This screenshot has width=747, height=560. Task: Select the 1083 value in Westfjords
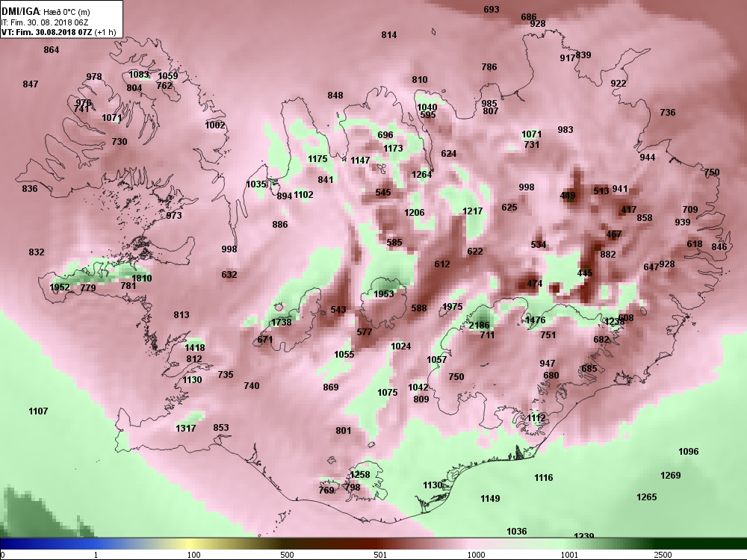tap(139, 75)
